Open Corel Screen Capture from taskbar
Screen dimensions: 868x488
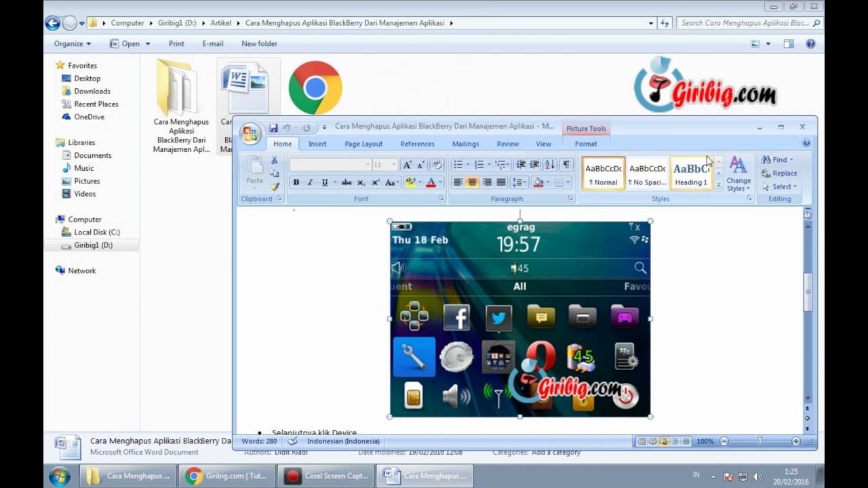pos(326,476)
